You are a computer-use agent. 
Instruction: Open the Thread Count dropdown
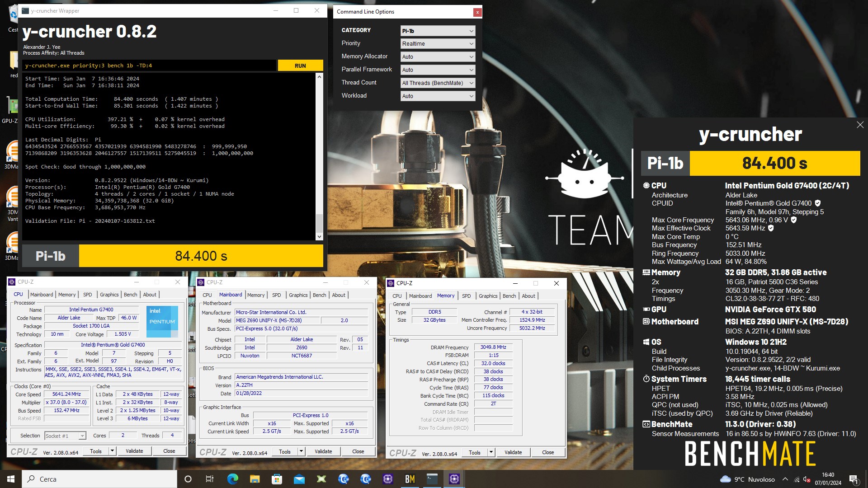(x=438, y=83)
